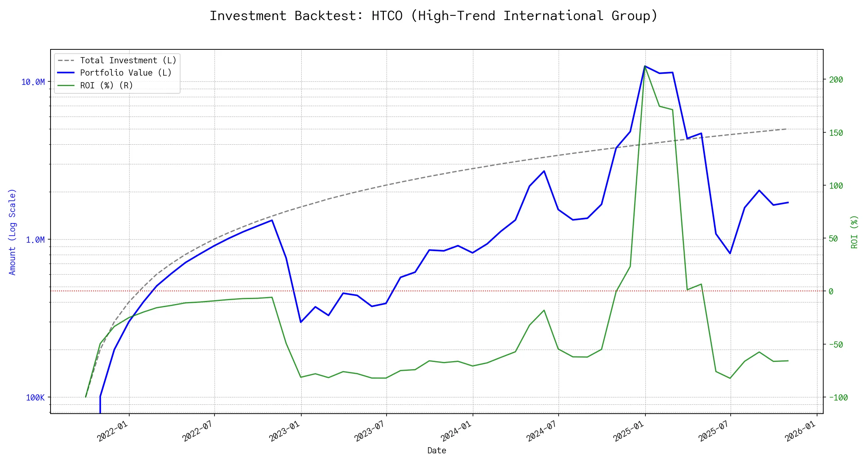Viewport: 868px width, 463px height.
Task: Click the blue Portfolio Value legend line swatch
Action: (66, 73)
